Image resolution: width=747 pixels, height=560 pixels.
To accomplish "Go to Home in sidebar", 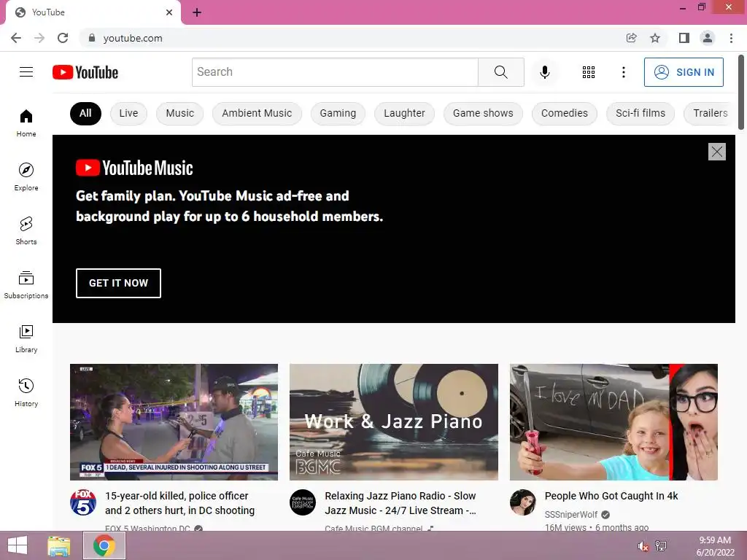I will pos(26,122).
